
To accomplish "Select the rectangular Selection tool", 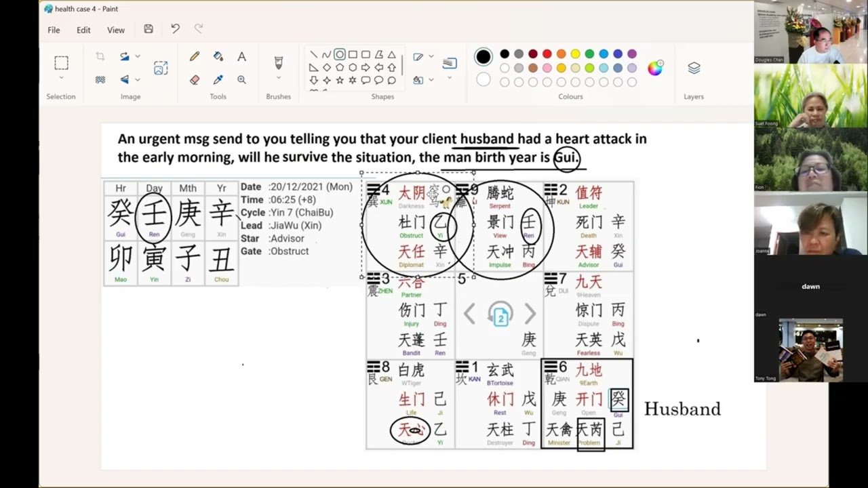I will [61, 63].
